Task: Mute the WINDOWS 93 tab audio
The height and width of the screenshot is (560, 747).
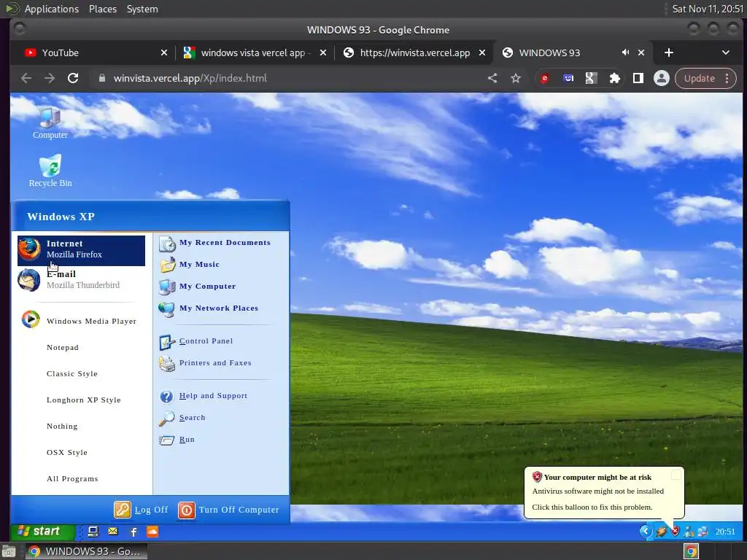Action: pos(625,52)
